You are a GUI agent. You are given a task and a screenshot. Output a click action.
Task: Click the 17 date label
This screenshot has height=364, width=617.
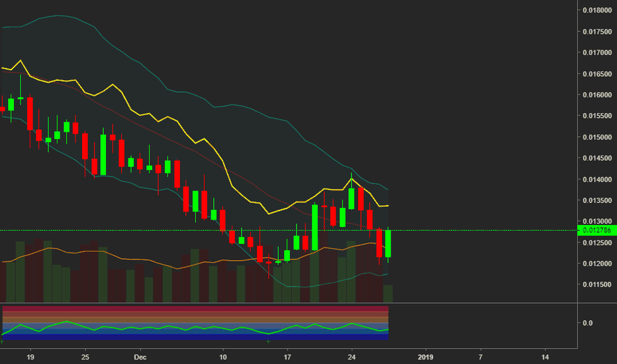tap(287, 357)
